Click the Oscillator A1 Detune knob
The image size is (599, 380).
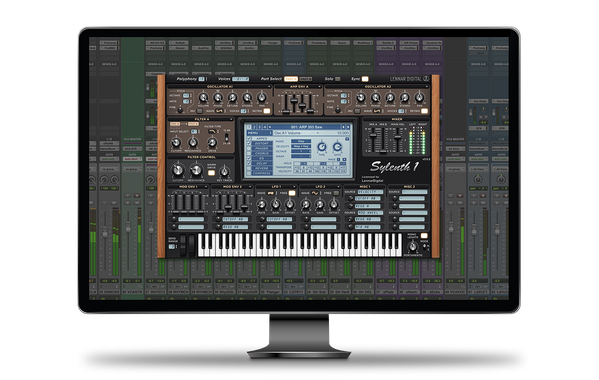point(232,98)
